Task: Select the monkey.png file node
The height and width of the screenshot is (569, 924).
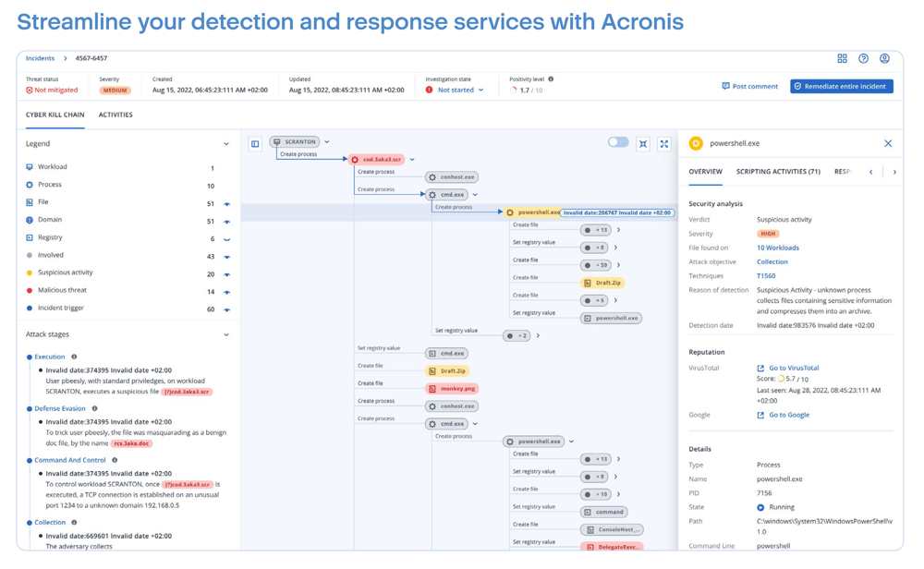Action: coord(452,389)
